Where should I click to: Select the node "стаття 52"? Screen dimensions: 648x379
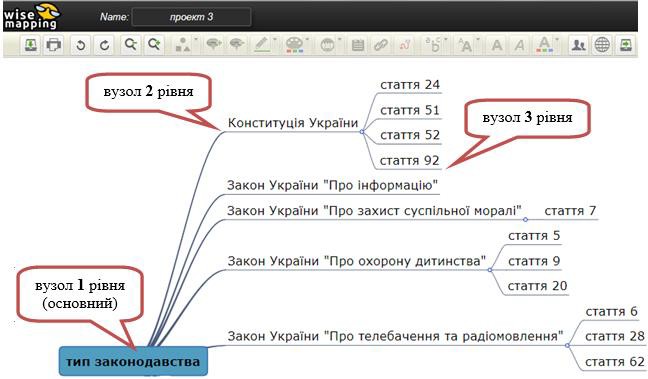coord(410,135)
